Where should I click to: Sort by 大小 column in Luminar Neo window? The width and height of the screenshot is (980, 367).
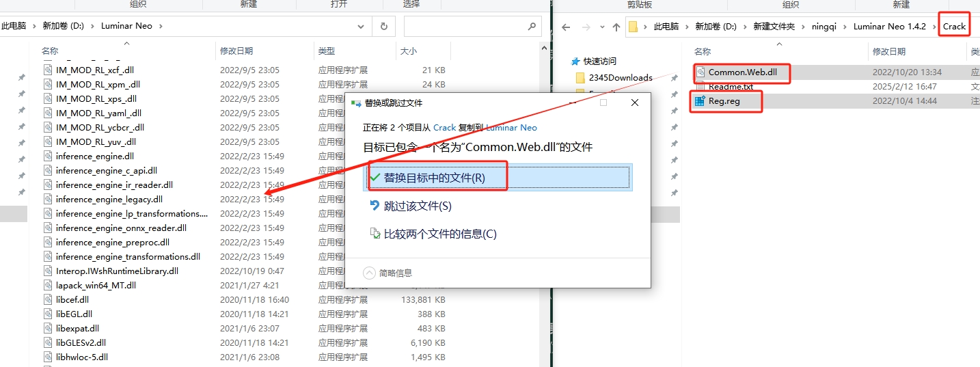(408, 51)
